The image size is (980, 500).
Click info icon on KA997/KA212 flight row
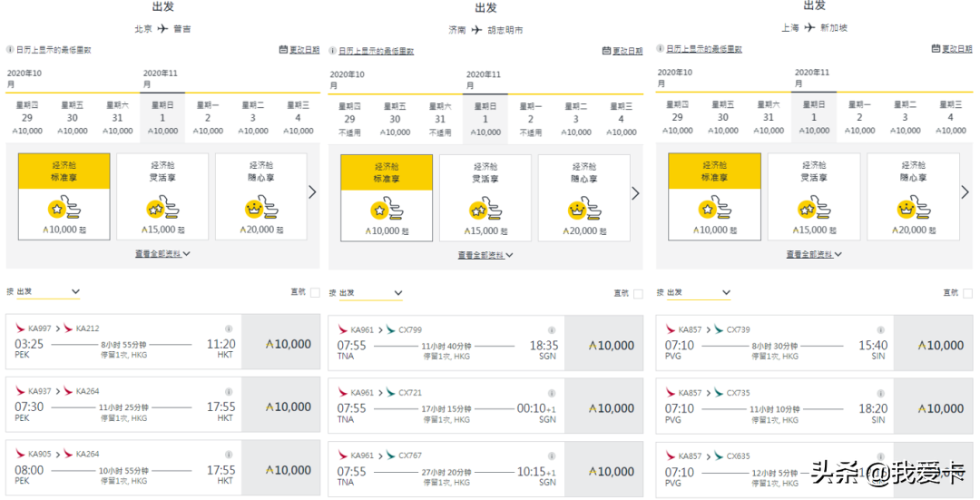tap(229, 328)
